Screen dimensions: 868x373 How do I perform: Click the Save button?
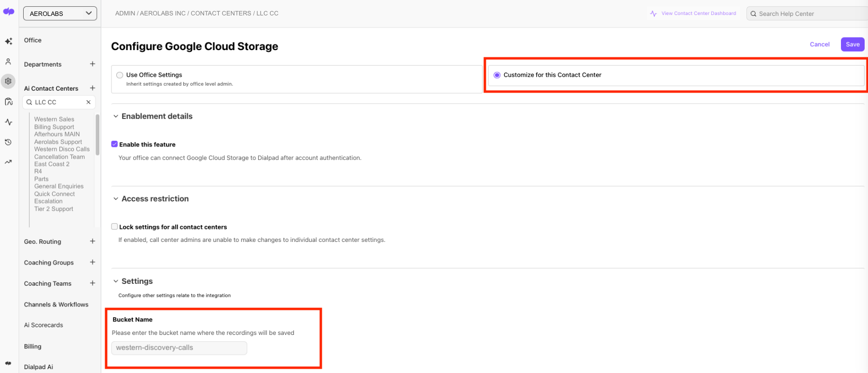click(853, 44)
